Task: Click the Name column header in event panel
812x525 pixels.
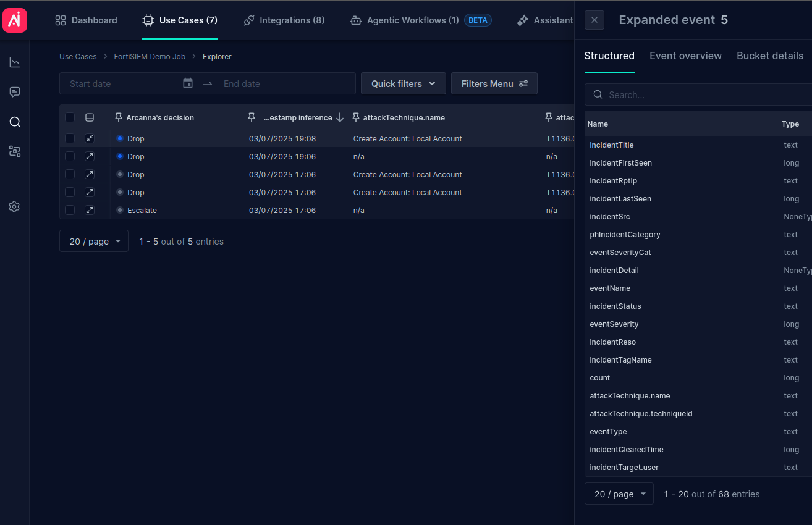Action: [598, 124]
